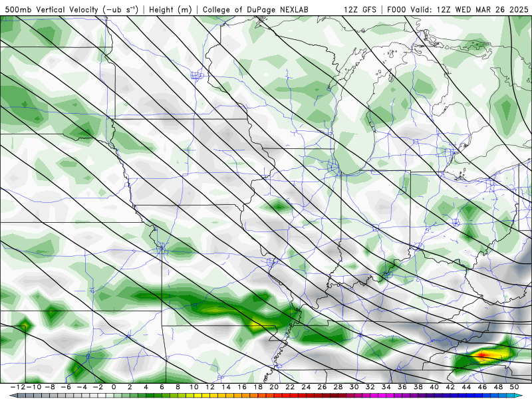Click the 48 value on the color scale
The image size is (532, 399).
[498, 387]
